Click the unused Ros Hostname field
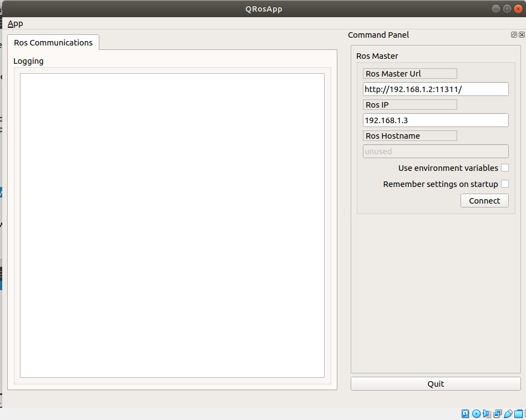Image resolution: width=526 pixels, height=420 pixels. tap(435, 151)
